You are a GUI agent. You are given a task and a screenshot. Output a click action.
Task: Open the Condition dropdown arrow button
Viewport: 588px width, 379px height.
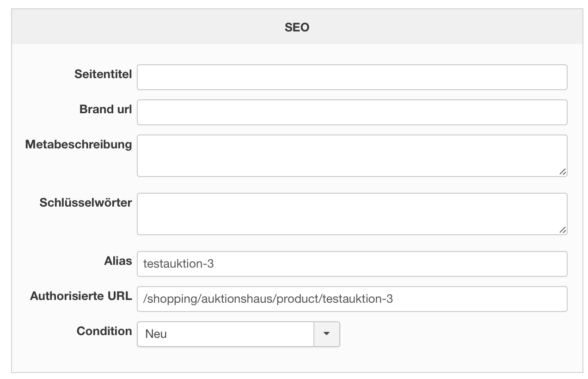pos(327,334)
